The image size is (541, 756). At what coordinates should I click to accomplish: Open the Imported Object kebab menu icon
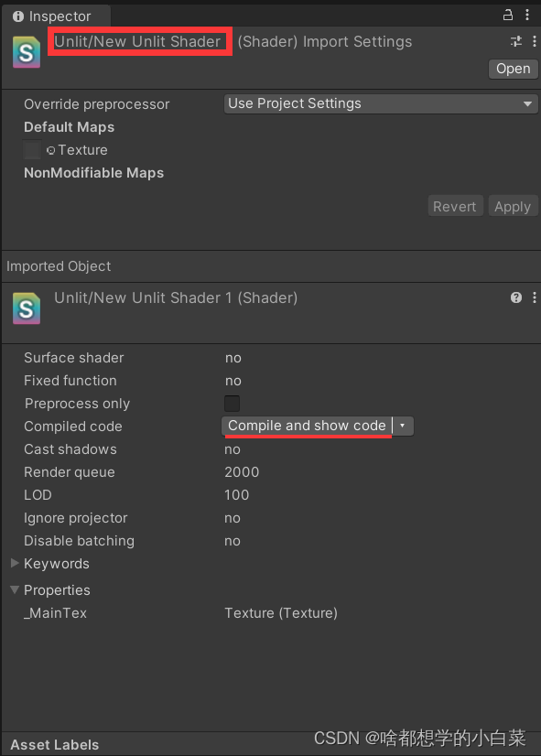tap(534, 297)
